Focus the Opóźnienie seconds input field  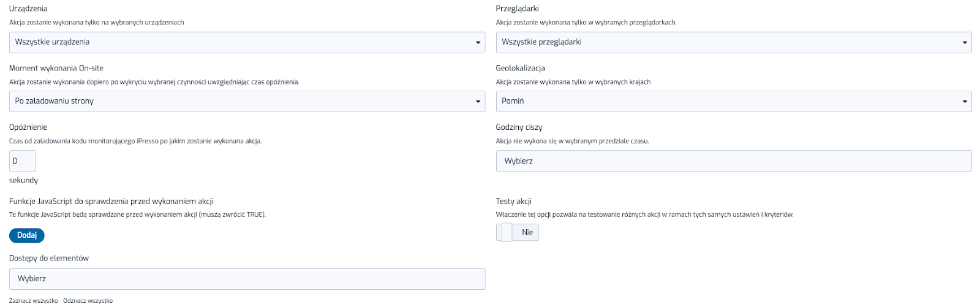pos(23,161)
